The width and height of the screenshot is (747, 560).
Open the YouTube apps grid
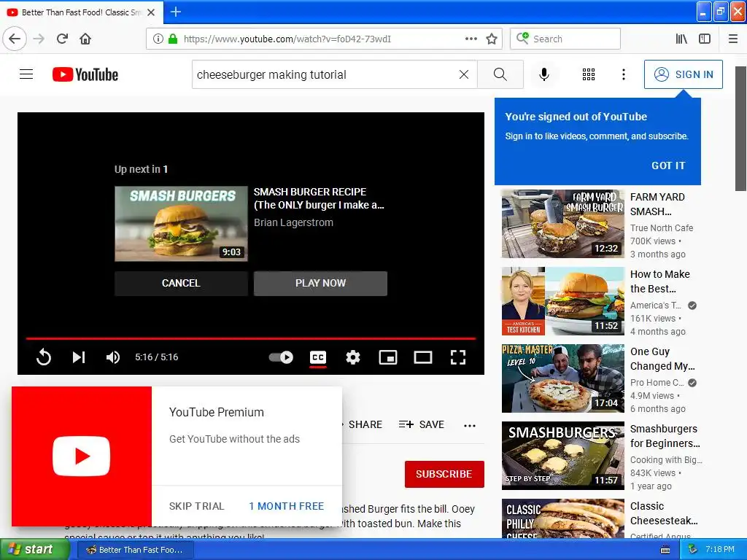click(x=589, y=74)
